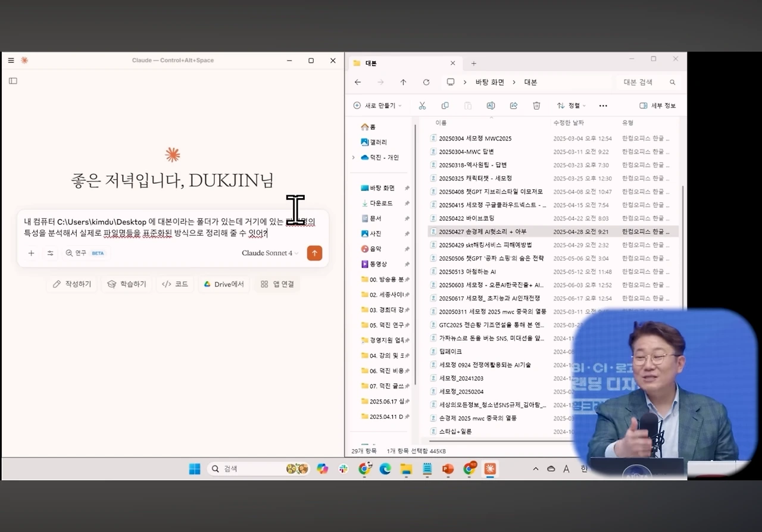Open the Windows Start menu
The width and height of the screenshot is (762, 532).
[195, 469]
